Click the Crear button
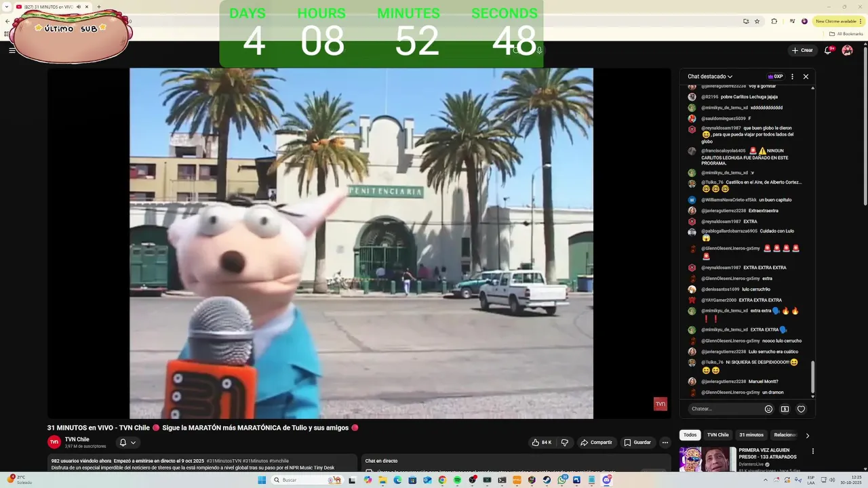Image resolution: width=868 pixels, height=488 pixels. click(802, 50)
